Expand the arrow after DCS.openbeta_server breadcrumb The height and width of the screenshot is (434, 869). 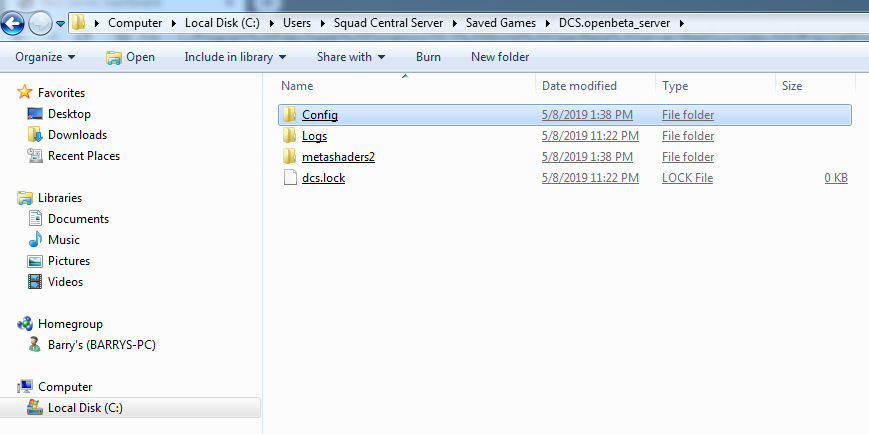[682, 23]
